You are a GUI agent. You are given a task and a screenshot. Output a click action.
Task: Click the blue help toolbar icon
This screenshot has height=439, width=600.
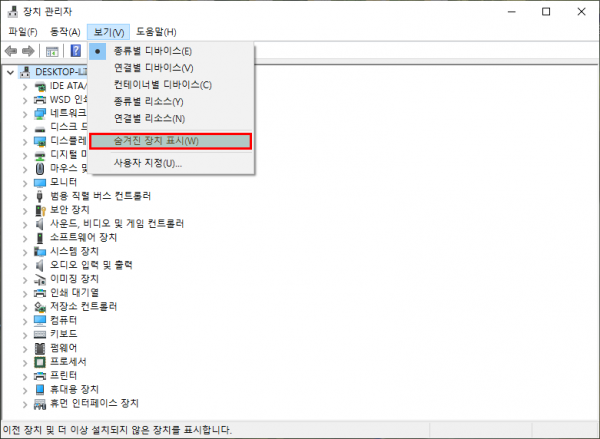75,51
